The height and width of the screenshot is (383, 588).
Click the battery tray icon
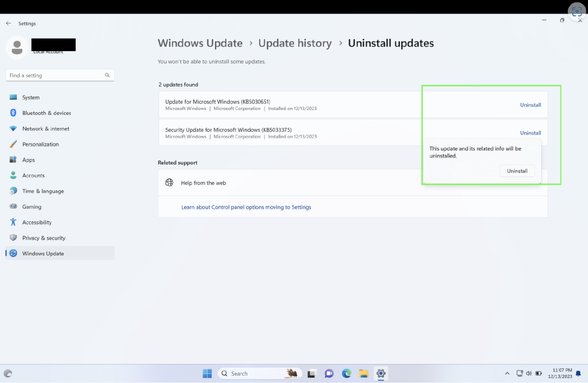coord(538,373)
